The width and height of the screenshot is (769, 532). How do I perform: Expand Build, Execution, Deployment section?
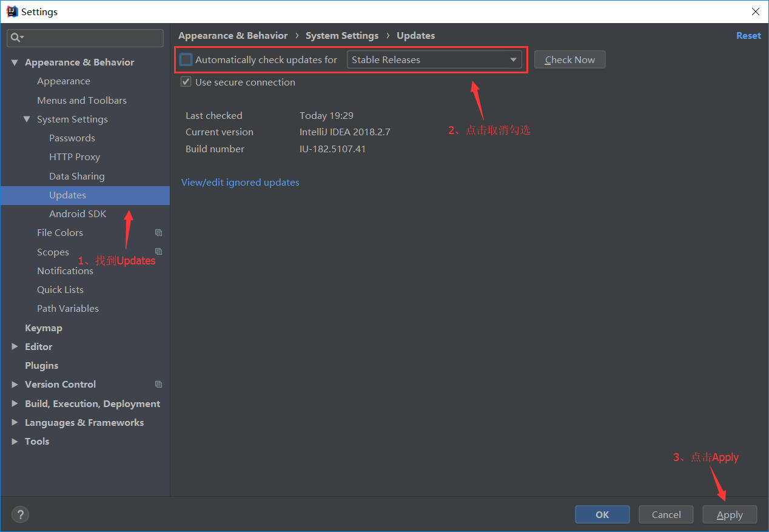(15, 403)
